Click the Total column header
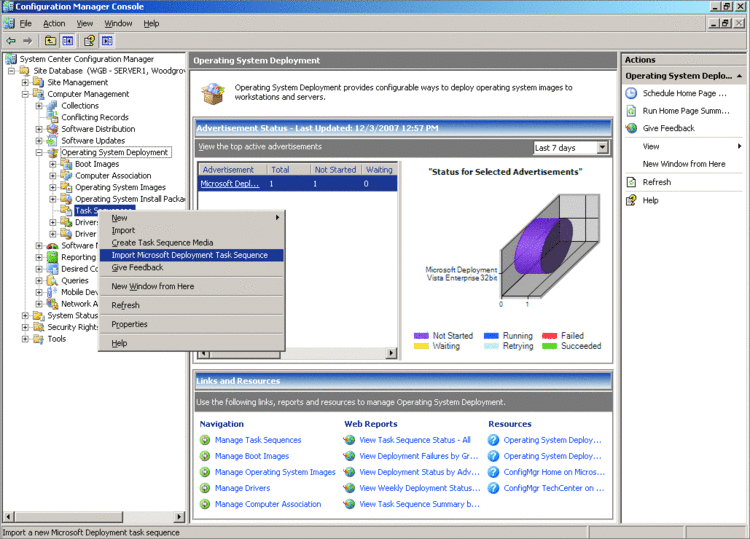The width and height of the screenshot is (750, 539). (x=280, y=170)
